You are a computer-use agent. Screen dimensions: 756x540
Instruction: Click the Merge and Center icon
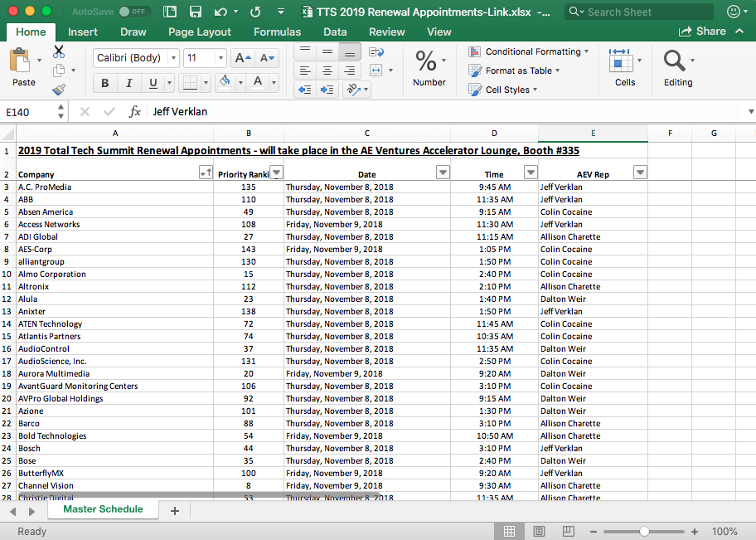(376, 71)
